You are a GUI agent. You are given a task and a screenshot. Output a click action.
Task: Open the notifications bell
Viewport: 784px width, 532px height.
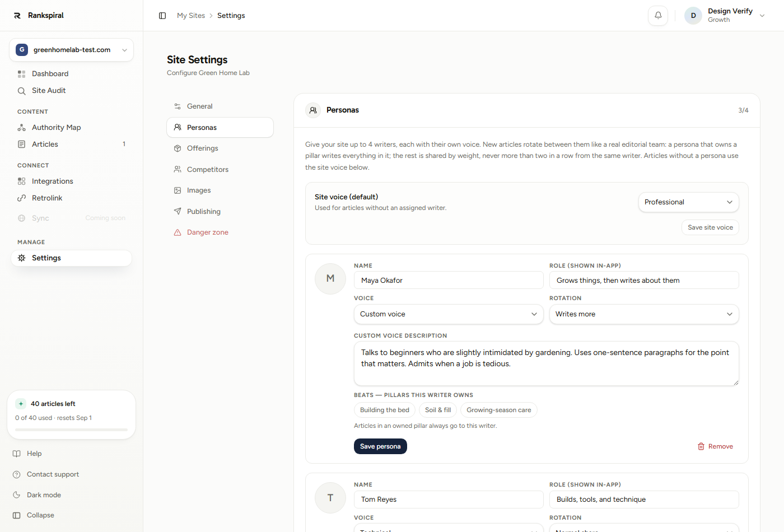coord(658,16)
